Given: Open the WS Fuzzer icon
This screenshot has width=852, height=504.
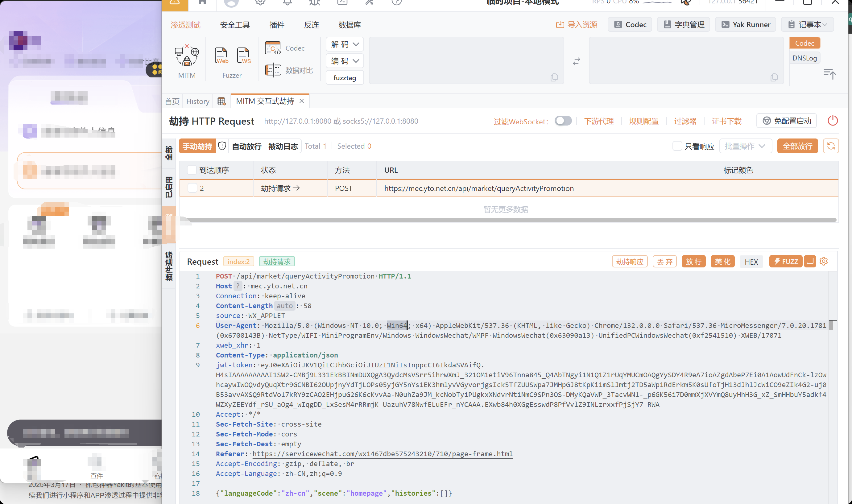Looking at the screenshot, I should tap(243, 55).
